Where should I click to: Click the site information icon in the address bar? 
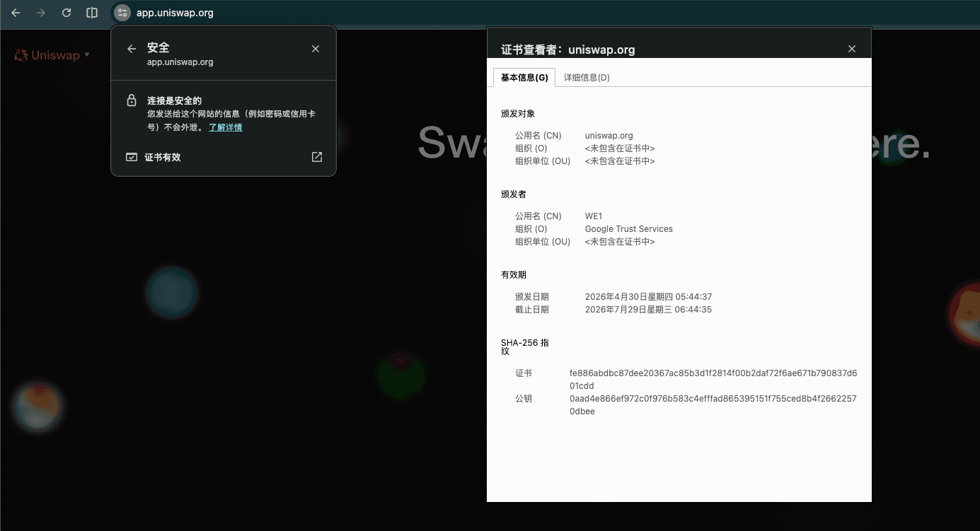point(122,13)
